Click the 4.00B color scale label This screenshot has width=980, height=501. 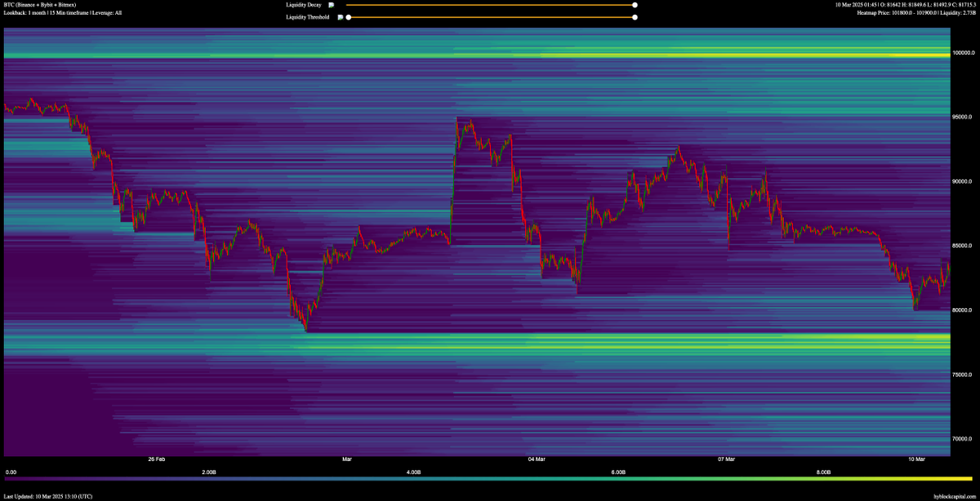(x=414, y=472)
